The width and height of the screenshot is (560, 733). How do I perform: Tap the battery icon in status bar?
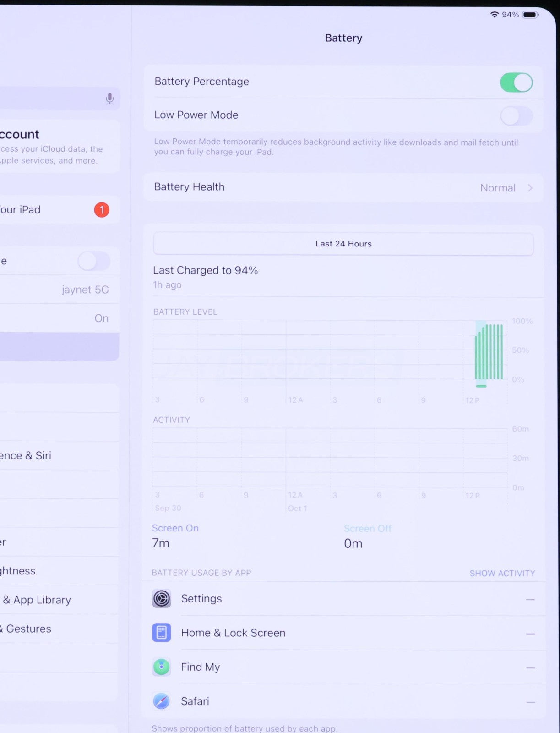[530, 15]
